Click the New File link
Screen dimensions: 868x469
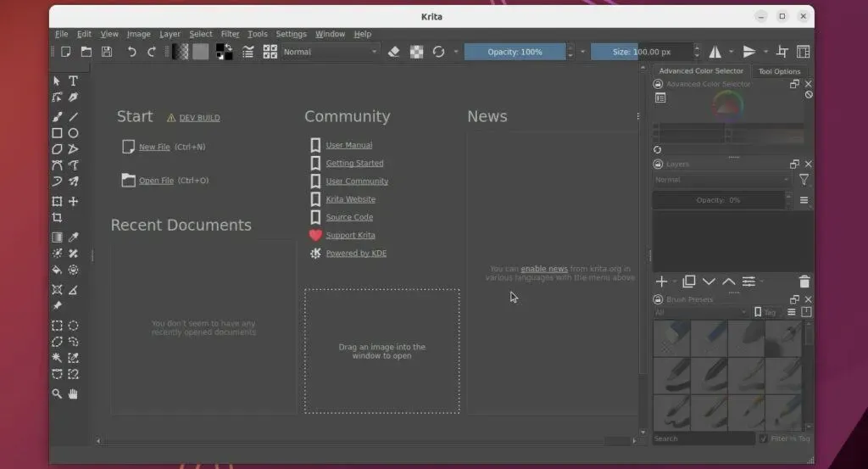[154, 147]
